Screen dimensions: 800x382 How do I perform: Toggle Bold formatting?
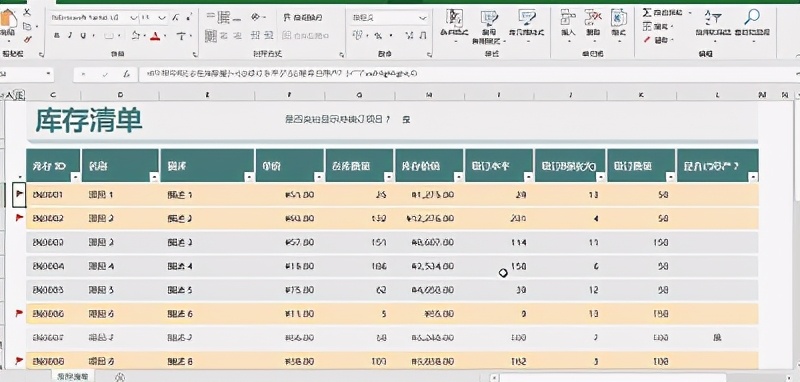point(57,36)
